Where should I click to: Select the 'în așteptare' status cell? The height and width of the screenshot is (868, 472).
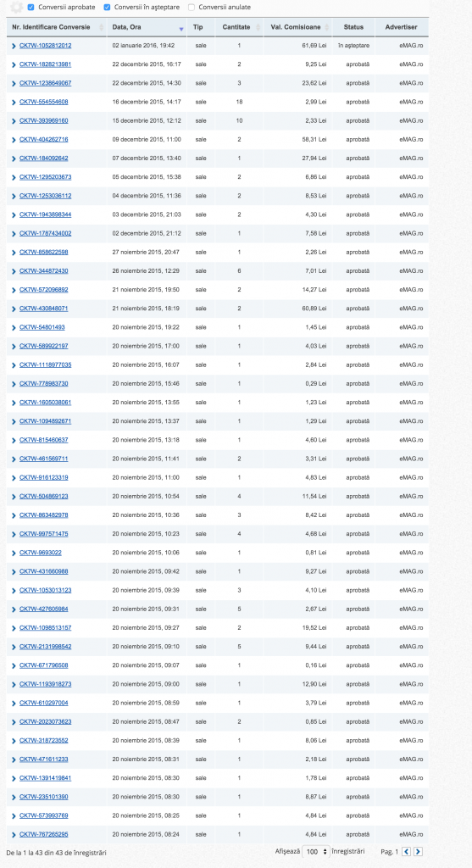tap(353, 46)
